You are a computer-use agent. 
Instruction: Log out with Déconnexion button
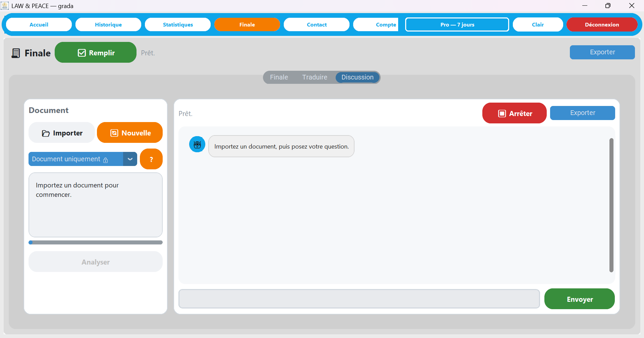pos(602,24)
